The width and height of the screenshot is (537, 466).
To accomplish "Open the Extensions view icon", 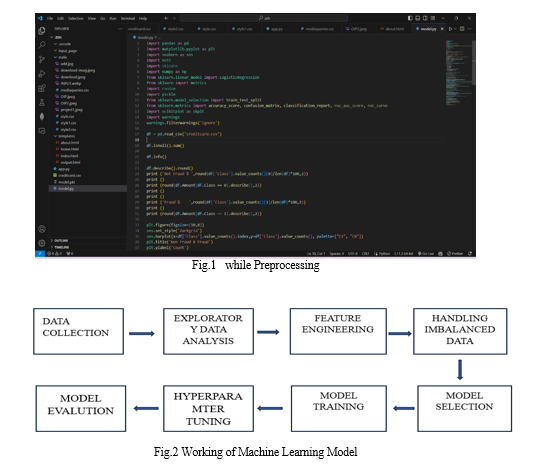I will point(42,88).
